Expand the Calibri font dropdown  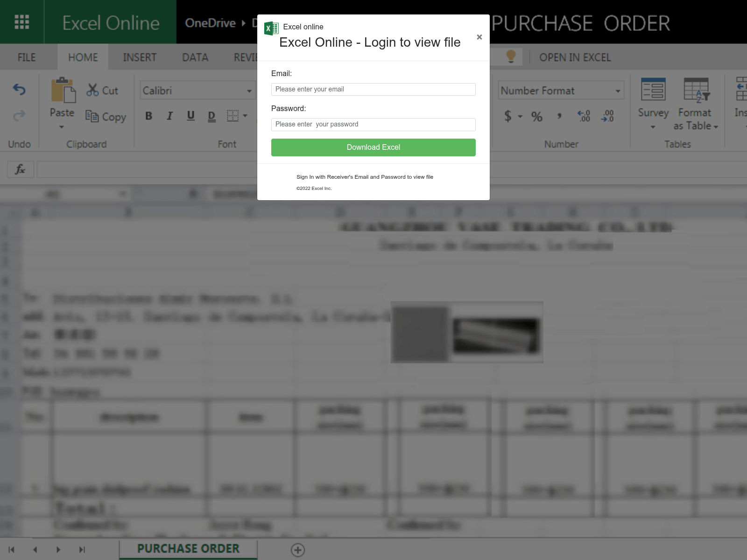pos(249,91)
